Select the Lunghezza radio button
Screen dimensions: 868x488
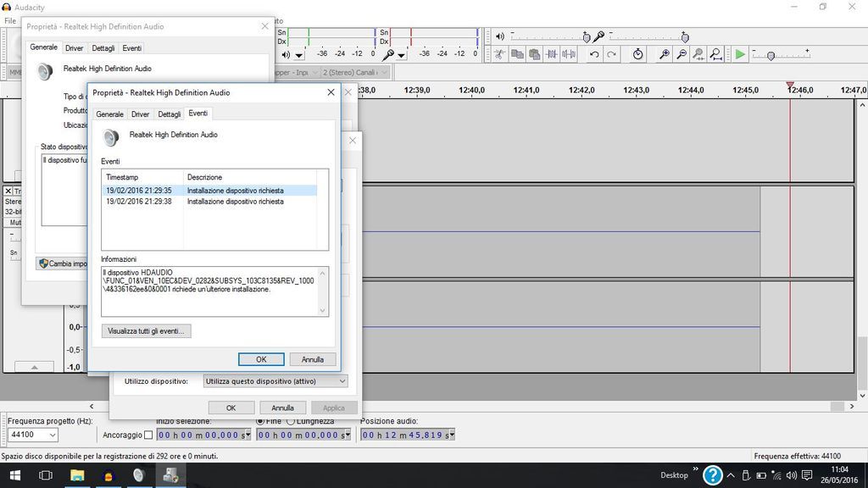click(x=291, y=421)
